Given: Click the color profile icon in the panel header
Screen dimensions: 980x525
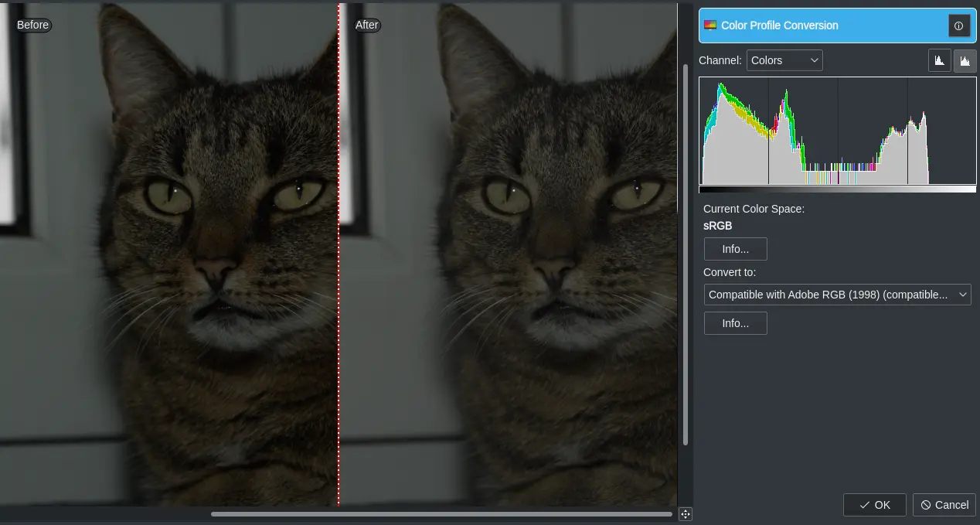Looking at the screenshot, I should (710, 25).
